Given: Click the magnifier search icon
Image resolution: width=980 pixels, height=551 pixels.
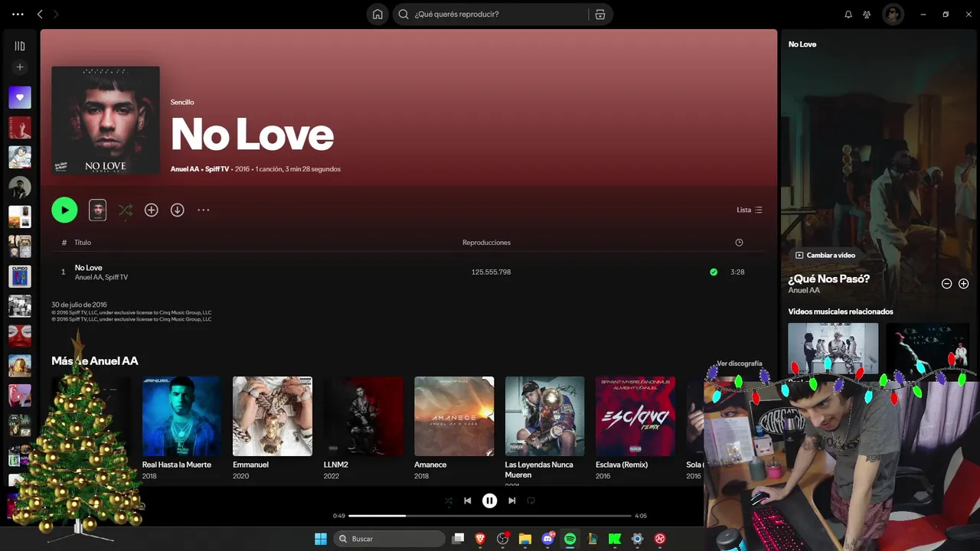Looking at the screenshot, I should (x=403, y=14).
